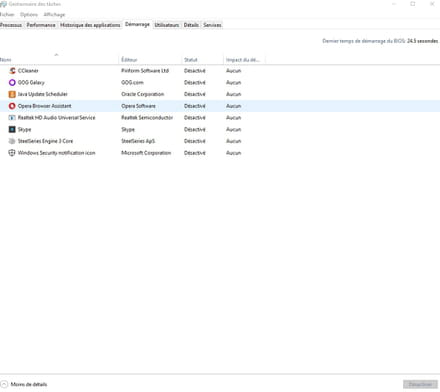Image resolution: width=440 pixels, height=392 pixels.
Task: Collapse view with Moins de détails chevron
Action: click(x=4, y=384)
